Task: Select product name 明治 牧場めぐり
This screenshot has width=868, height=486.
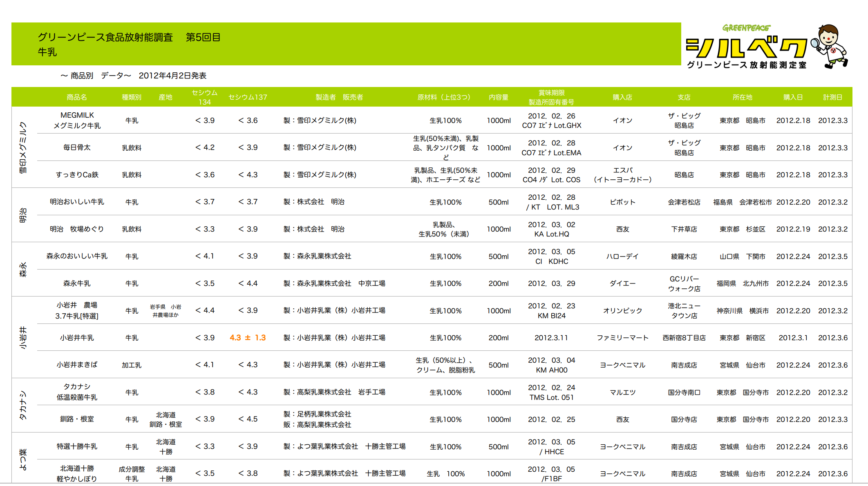Action: [x=77, y=229]
